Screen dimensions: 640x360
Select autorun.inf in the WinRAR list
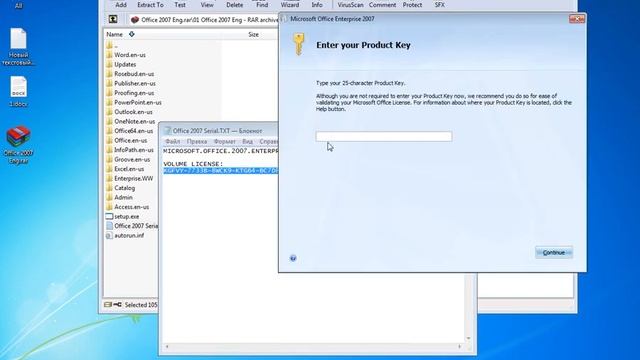pos(125,236)
